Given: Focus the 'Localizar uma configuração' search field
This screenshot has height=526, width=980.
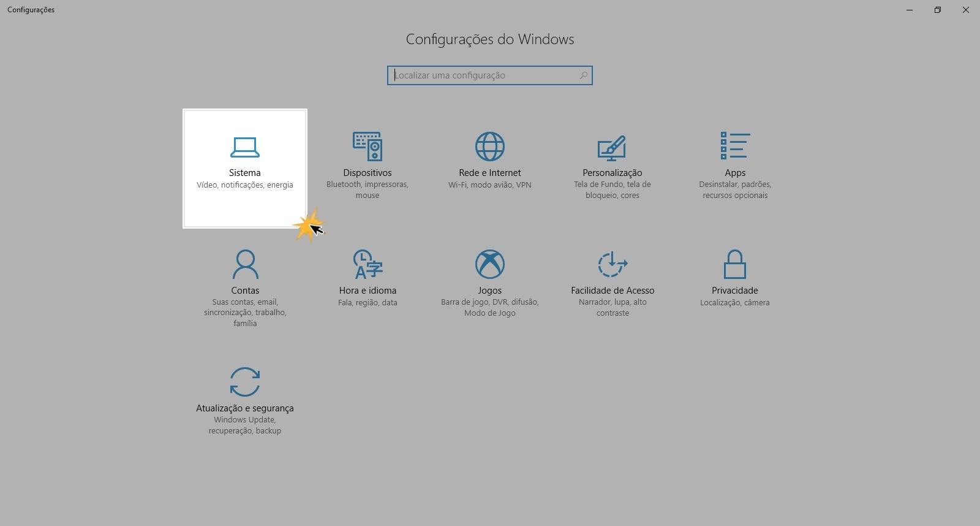Looking at the screenshot, I should [x=490, y=75].
